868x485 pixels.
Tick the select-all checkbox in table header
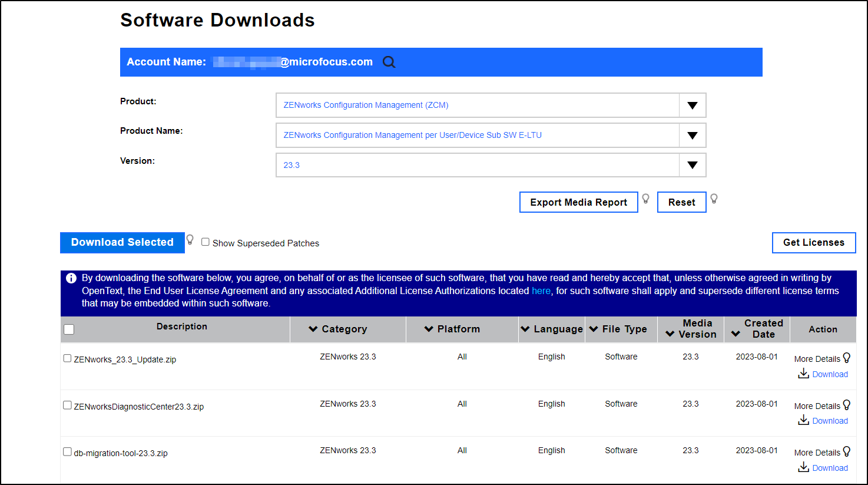pos(69,329)
